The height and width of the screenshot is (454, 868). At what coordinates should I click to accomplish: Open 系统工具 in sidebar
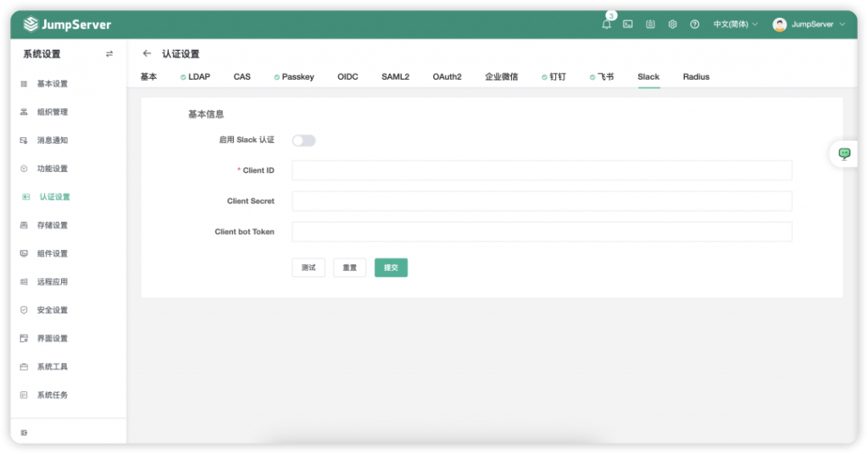(x=53, y=367)
